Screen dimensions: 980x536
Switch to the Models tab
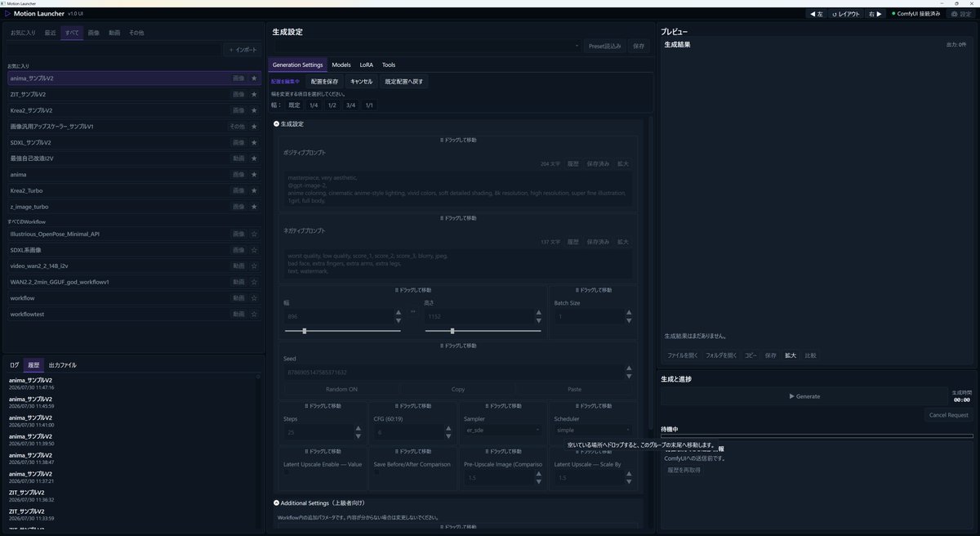click(x=341, y=65)
